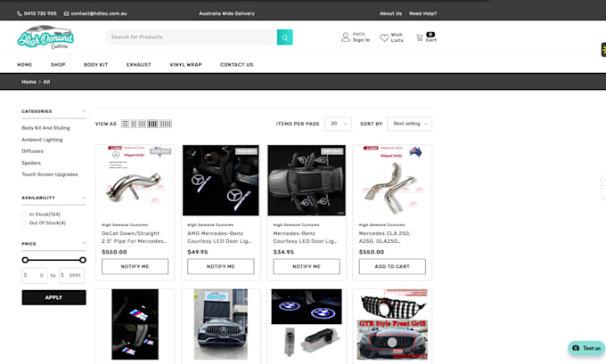
Task: Collapse the Categories filter section
Action: pos(84,111)
